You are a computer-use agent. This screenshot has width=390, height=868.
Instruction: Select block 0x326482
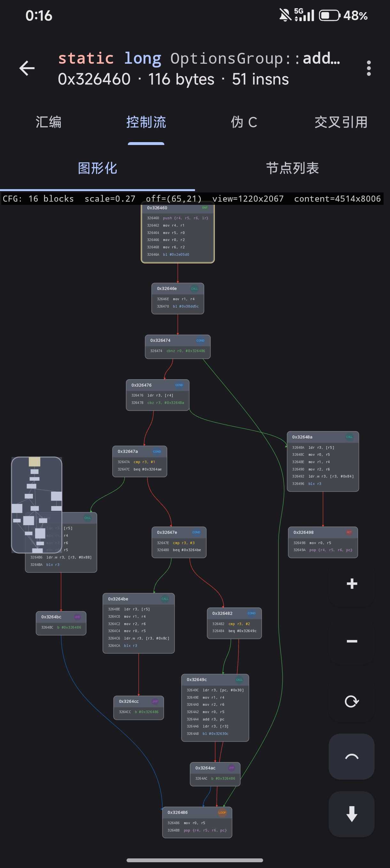click(x=234, y=623)
